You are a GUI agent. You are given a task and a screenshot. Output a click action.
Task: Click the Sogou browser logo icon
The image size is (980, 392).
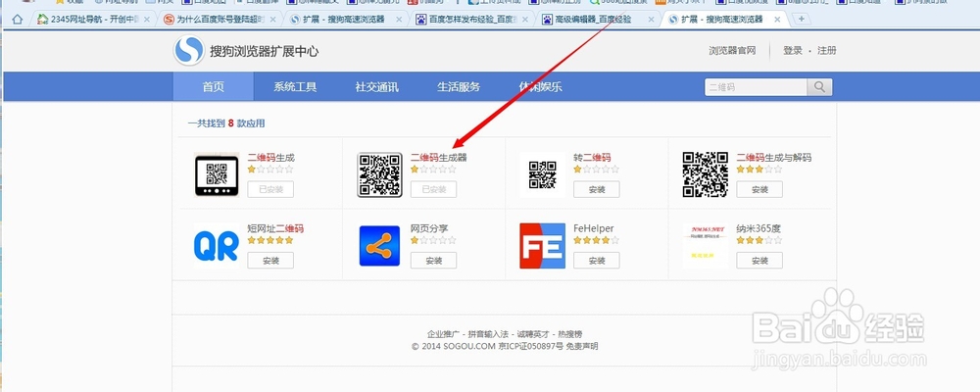point(189,50)
